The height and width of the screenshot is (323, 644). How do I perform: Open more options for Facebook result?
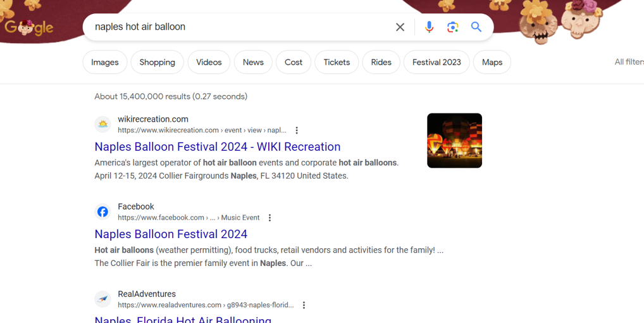(269, 218)
